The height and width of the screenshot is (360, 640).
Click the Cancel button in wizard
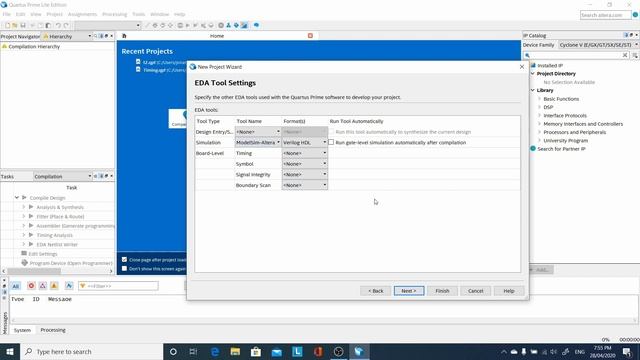(x=476, y=291)
